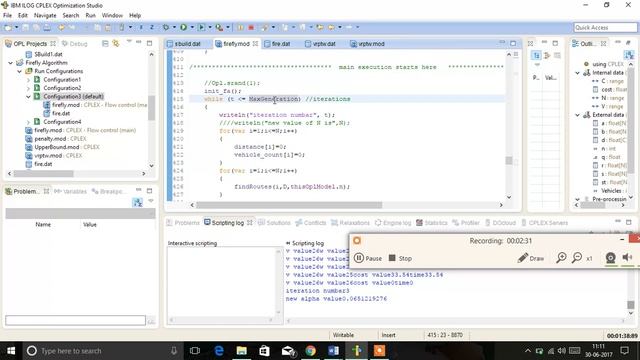Click the Debug run icon in toolbar

coord(166,27)
